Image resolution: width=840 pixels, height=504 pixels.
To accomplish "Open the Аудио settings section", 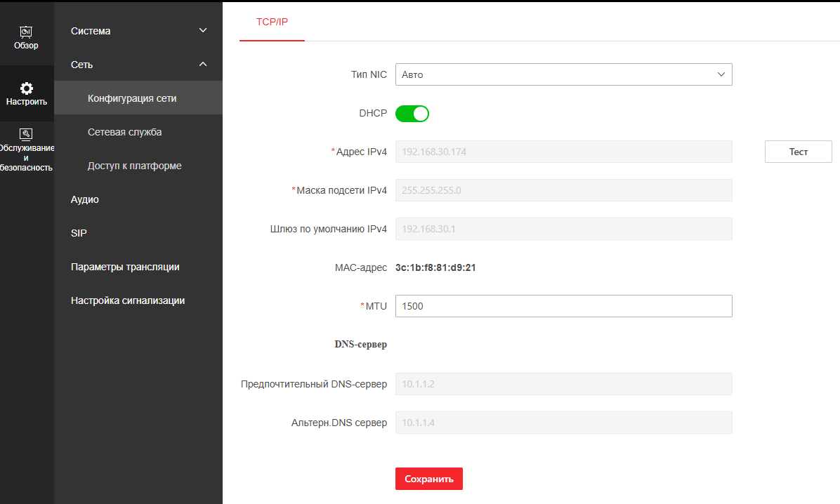I will 85,199.
